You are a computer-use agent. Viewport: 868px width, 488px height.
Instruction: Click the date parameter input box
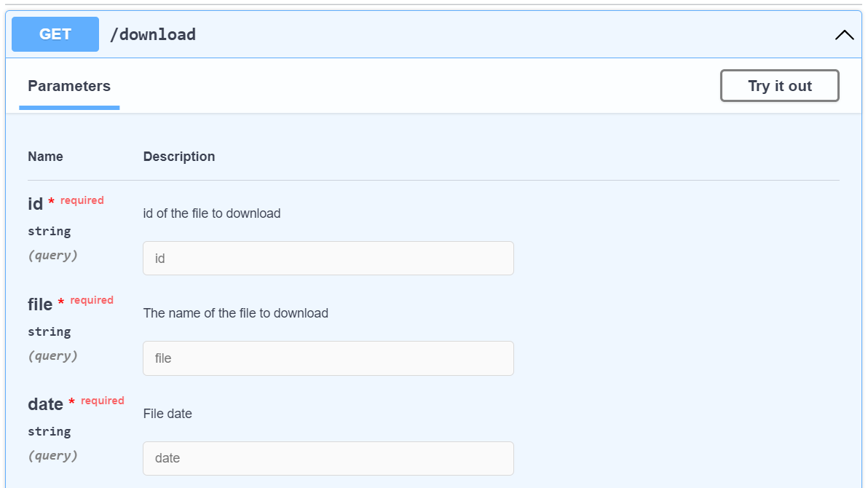[x=328, y=458]
